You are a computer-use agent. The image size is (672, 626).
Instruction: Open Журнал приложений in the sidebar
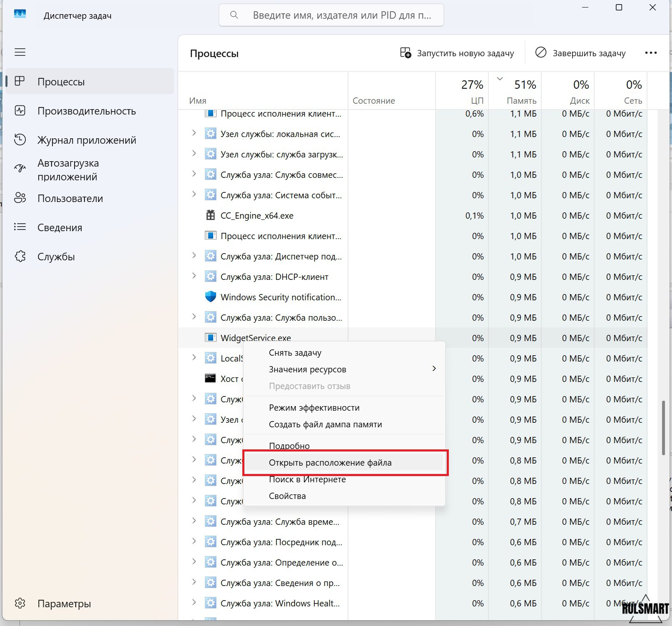coord(87,140)
